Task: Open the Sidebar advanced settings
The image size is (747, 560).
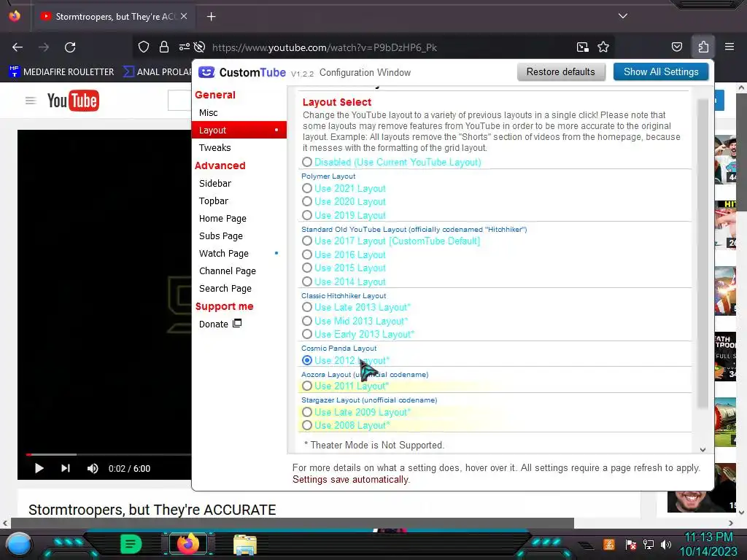Action: coord(215,183)
